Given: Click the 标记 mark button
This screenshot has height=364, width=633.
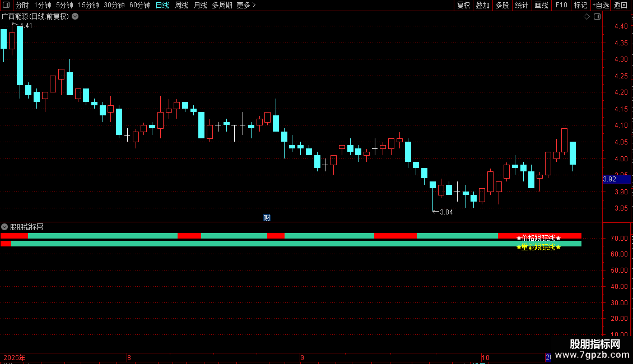Looking at the screenshot, I should click(x=580, y=5).
